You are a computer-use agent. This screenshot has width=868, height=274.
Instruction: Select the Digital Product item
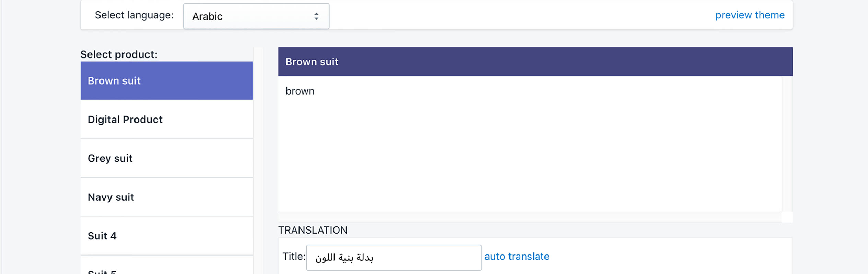click(x=166, y=120)
